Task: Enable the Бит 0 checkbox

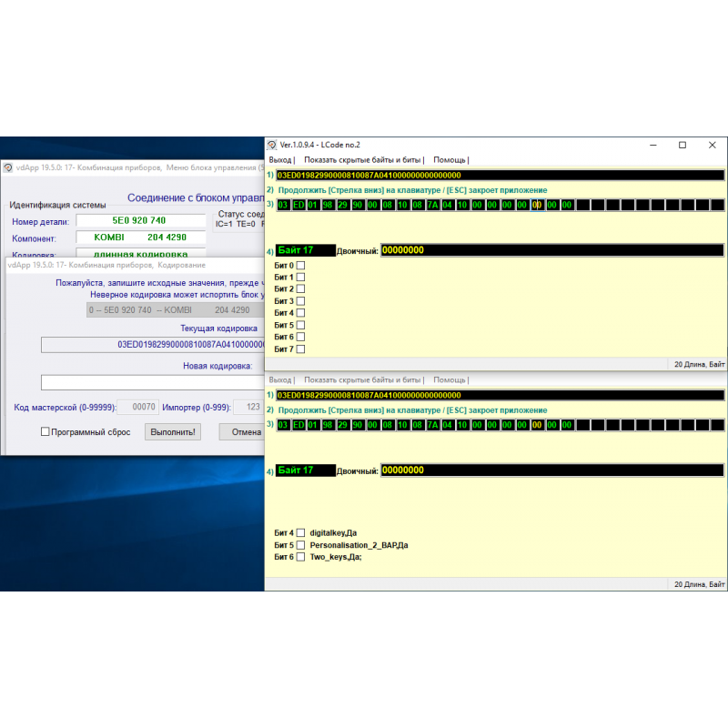Action: tap(300, 265)
